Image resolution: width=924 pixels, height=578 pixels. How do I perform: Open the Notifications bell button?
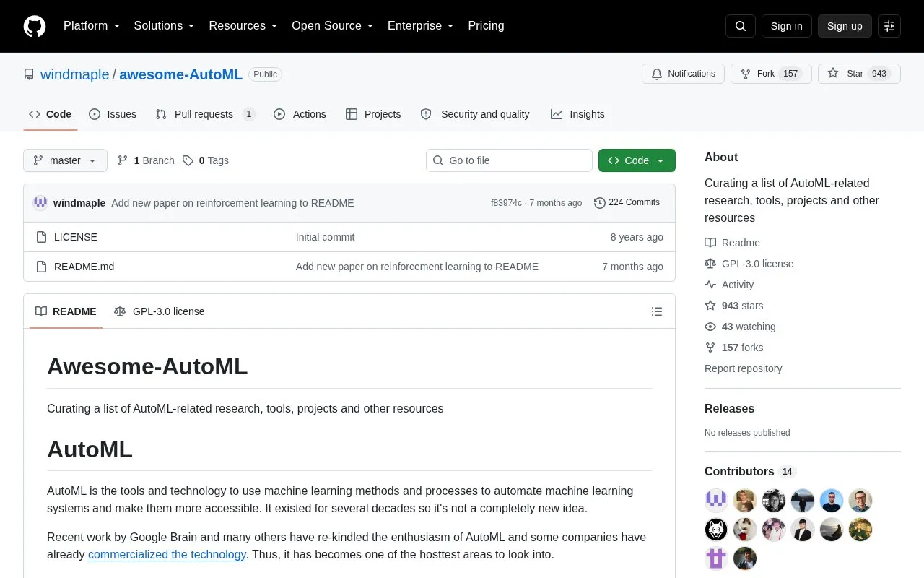pyautogui.click(x=683, y=74)
